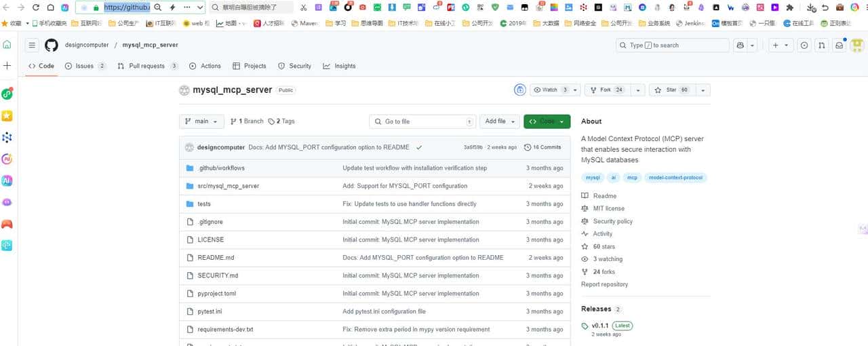
Task: Expand the Copilot dropdown arrow in header
Action: pos(751,45)
